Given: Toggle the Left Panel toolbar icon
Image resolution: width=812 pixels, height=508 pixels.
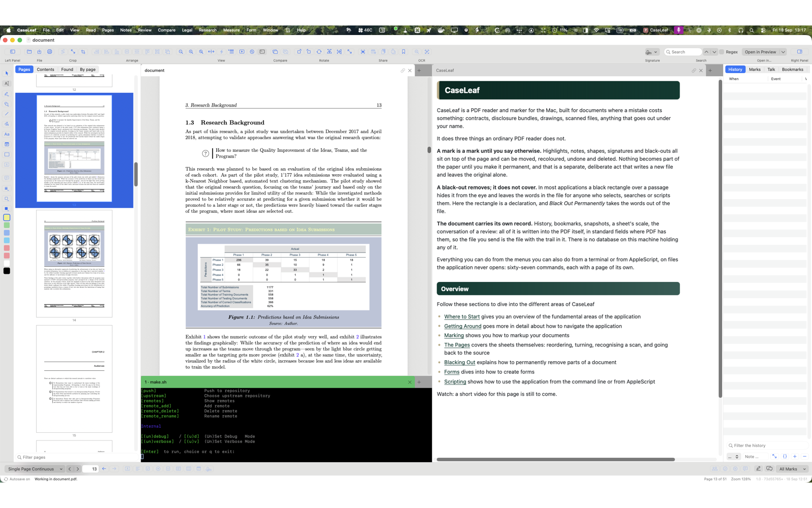Looking at the screenshot, I should [13, 52].
